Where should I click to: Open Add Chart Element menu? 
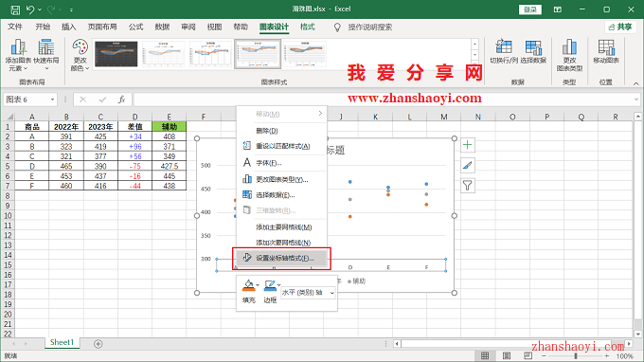tap(18, 55)
